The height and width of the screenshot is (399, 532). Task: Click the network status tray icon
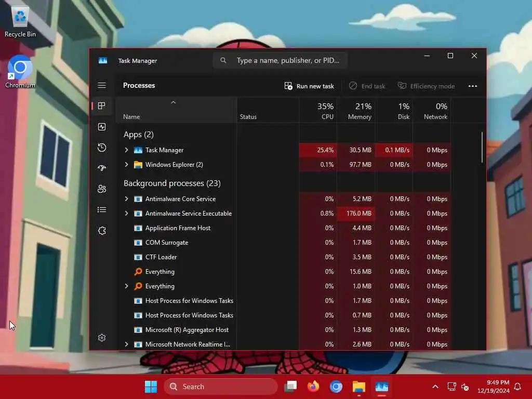(451, 387)
